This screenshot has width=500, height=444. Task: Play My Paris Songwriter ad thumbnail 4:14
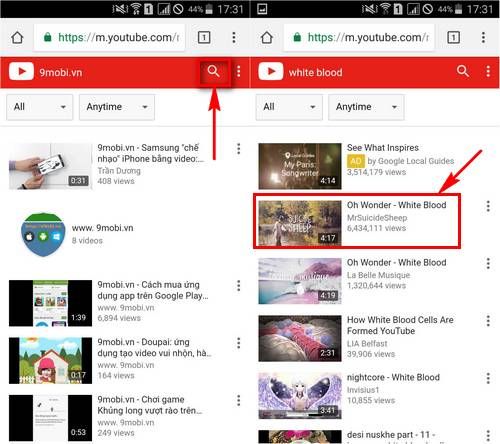click(x=300, y=166)
